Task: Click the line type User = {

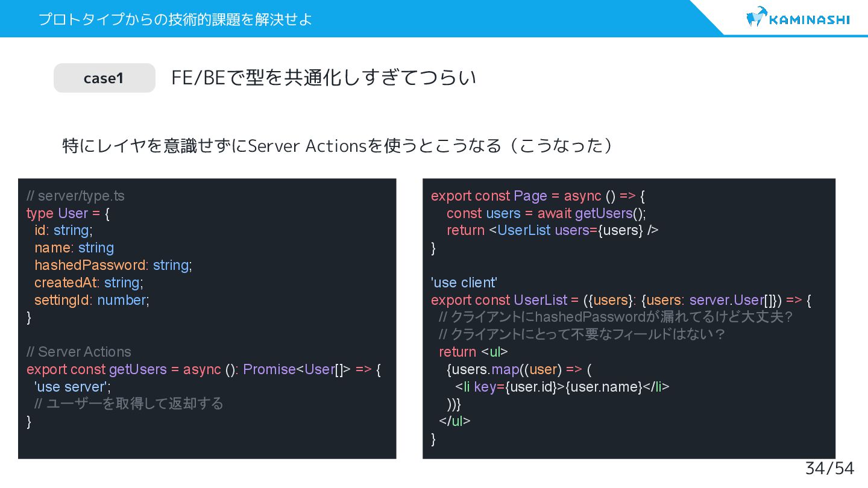Action: click(68, 213)
